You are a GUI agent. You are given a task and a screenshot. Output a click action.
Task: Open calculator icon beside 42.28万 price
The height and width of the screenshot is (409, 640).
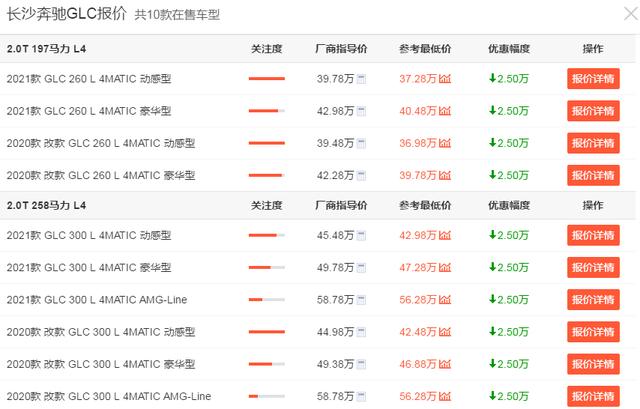(361, 176)
